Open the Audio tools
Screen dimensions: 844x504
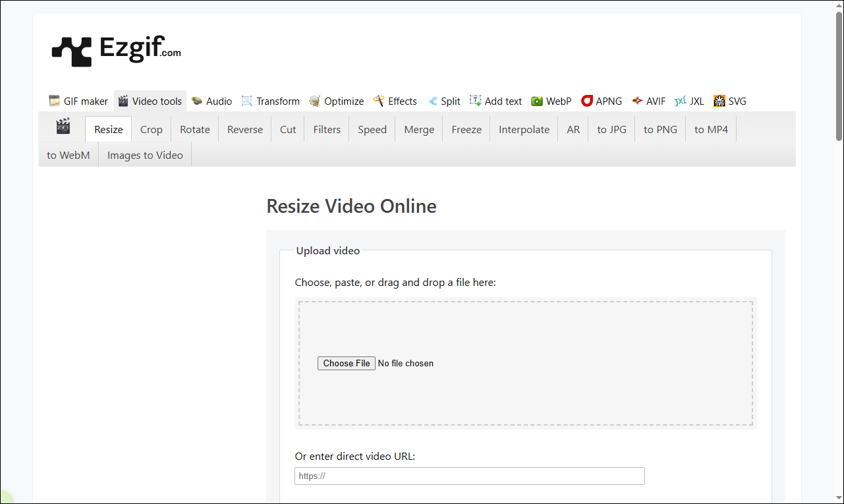pyautogui.click(x=211, y=101)
